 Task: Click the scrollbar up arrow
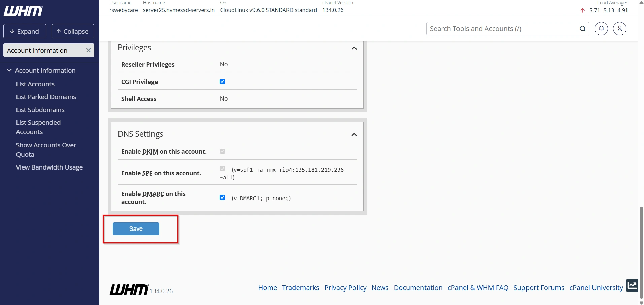[x=641, y=2]
